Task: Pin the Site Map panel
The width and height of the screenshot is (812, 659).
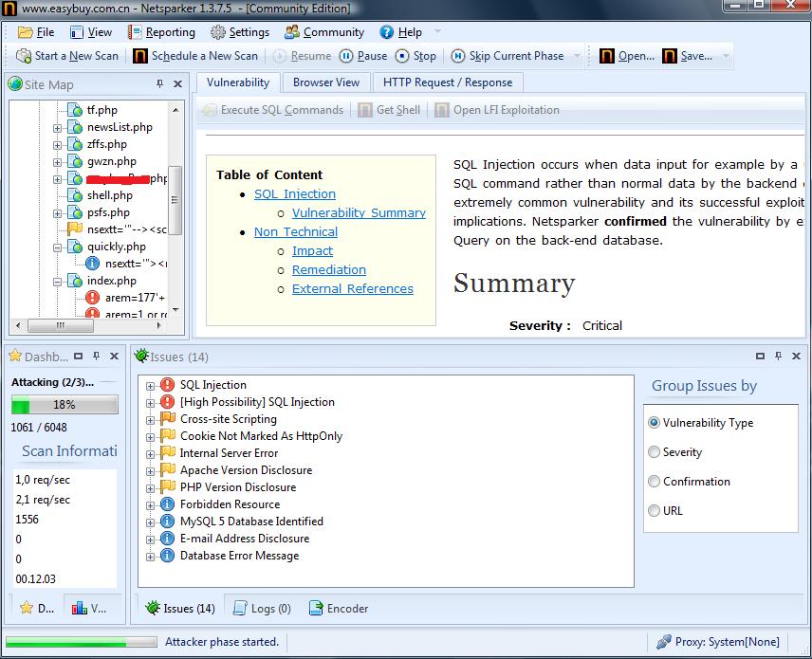Action: pos(159,83)
